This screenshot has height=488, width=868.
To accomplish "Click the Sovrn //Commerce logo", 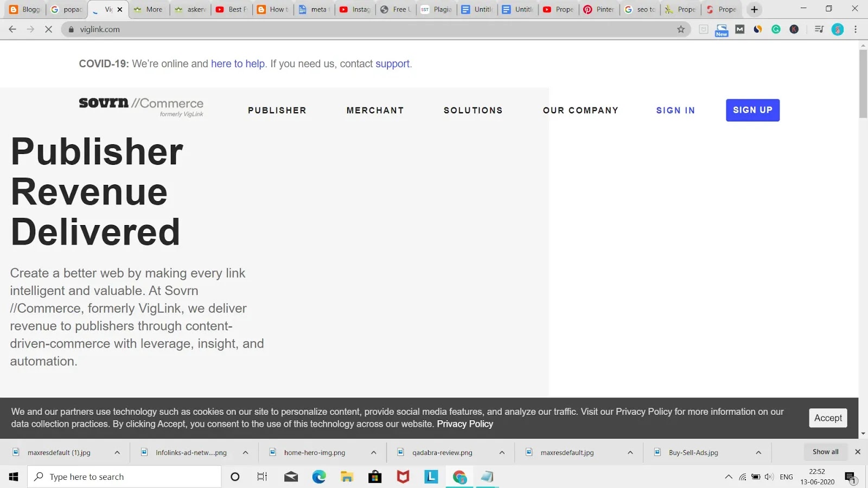I will 141,107.
